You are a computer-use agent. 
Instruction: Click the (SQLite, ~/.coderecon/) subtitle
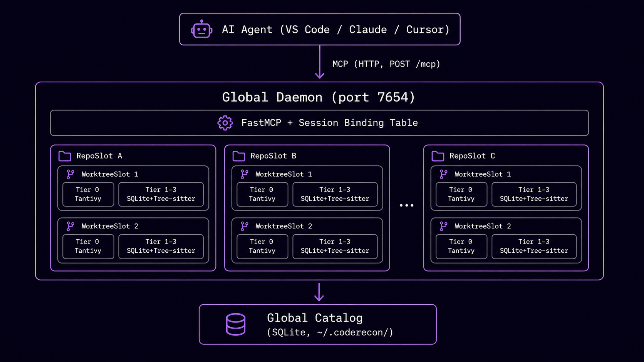coord(330,332)
